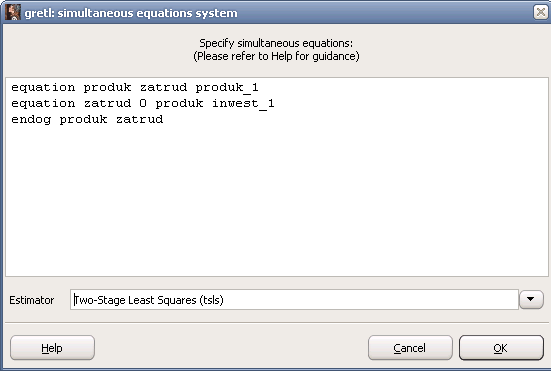This screenshot has height=371, width=551.
Task: Click the Please refer to Help text
Action: point(276,56)
